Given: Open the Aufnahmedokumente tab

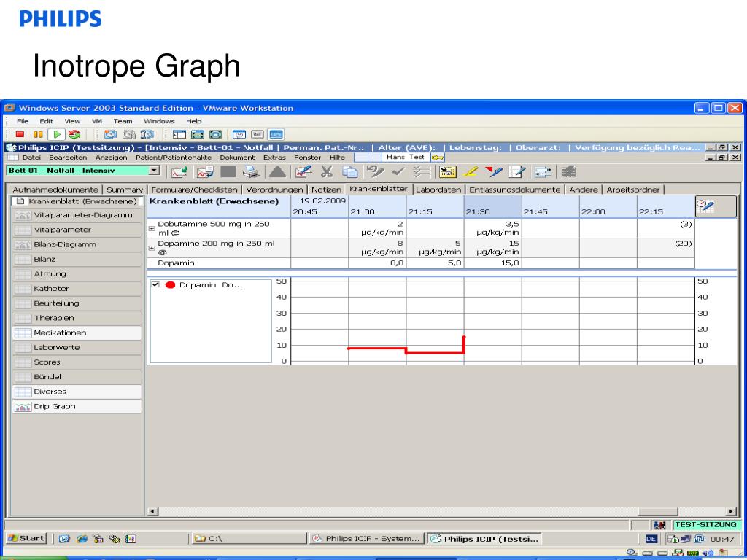Looking at the screenshot, I should (55, 190).
